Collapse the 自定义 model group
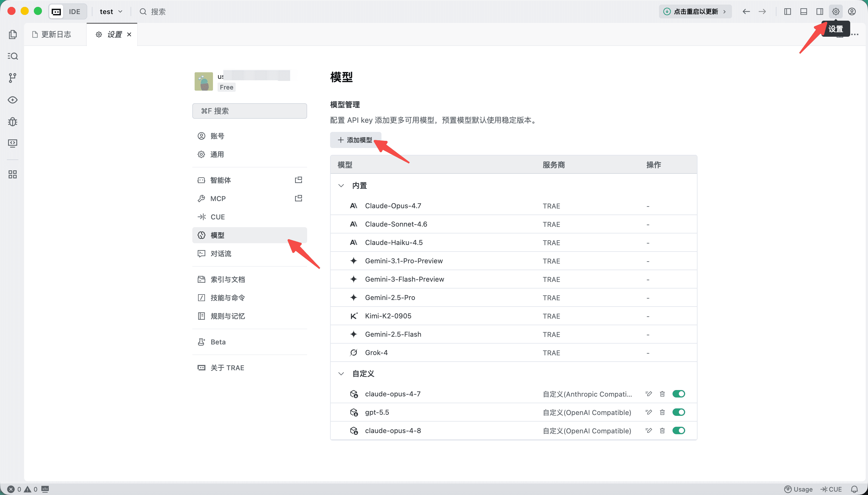Image resolution: width=868 pixels, height=495 pixels. click(x=341, y=374)
